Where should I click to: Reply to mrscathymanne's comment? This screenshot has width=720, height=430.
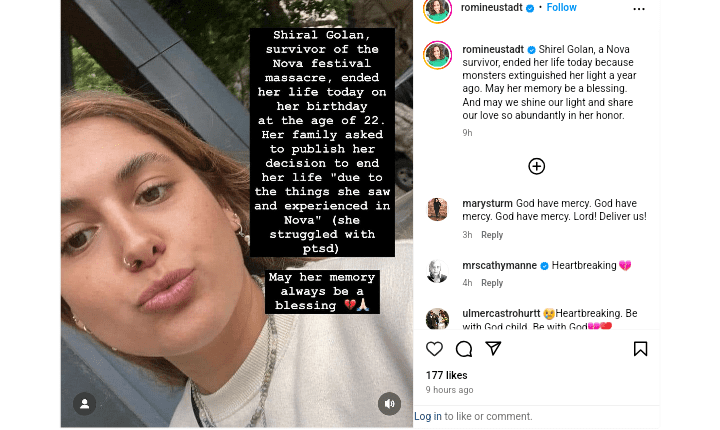[x=492, y=283]
